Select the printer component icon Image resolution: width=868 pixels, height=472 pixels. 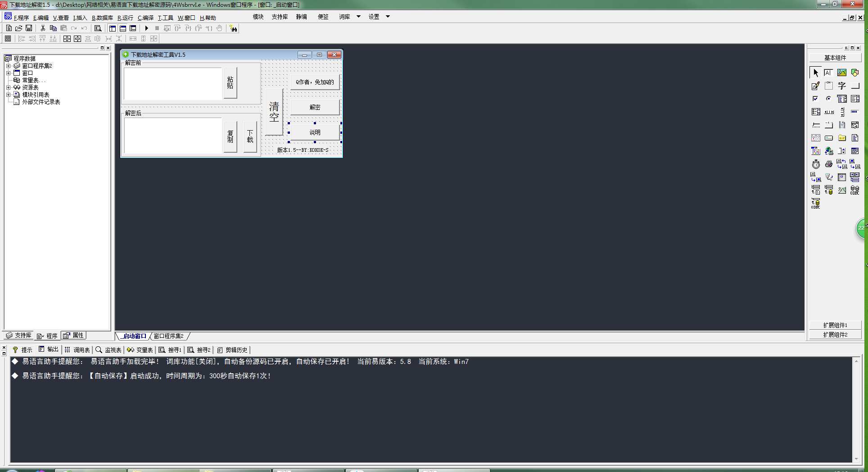tap(829, 164)
